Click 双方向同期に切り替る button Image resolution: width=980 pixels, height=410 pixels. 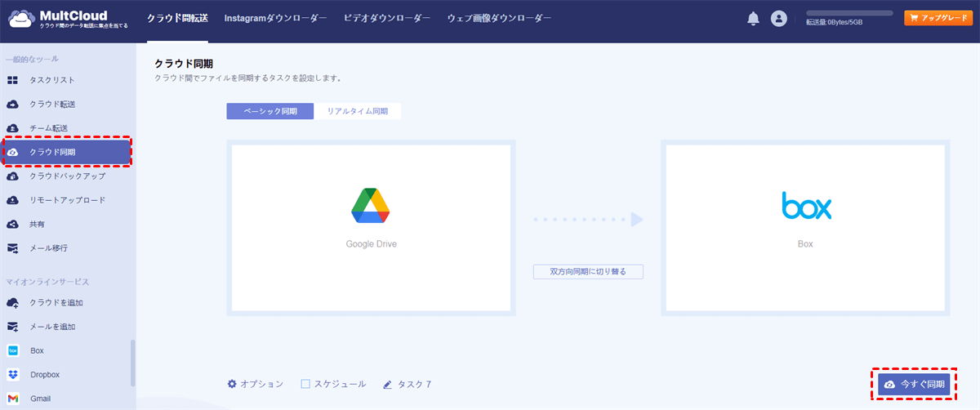click(588, 271)
